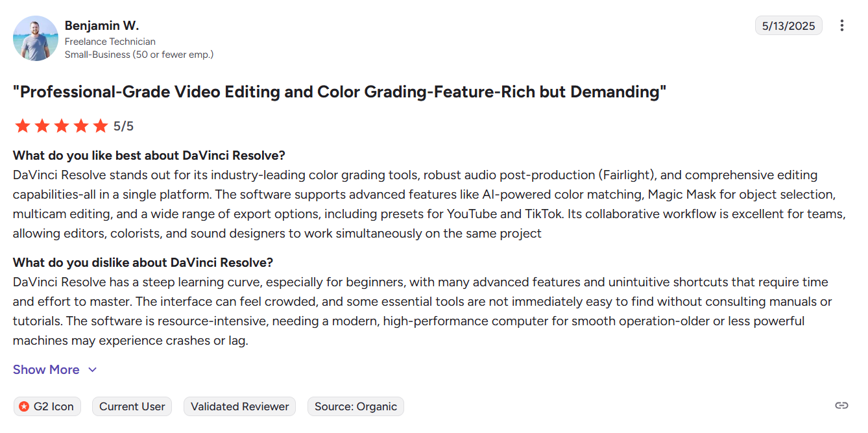Click the G2 Icon badge label
This screenshot has width=868, height=433.
point(53,406)
